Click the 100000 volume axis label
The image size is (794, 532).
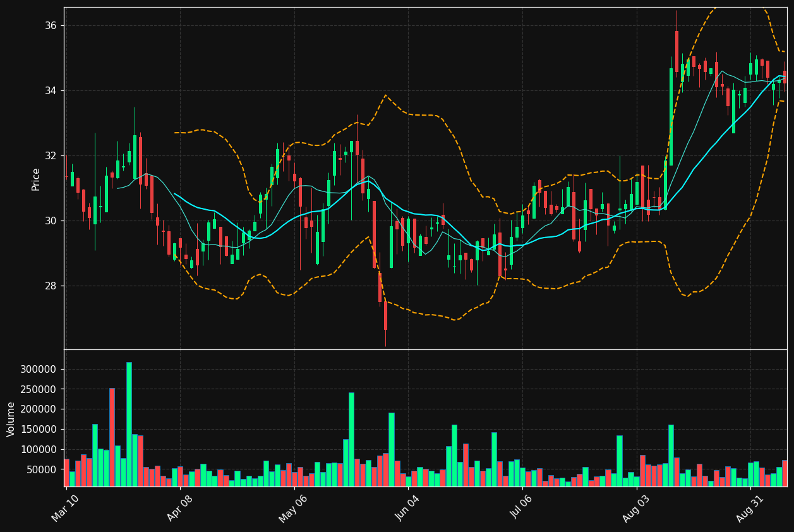pyautogui.click(x=39, y=450)
